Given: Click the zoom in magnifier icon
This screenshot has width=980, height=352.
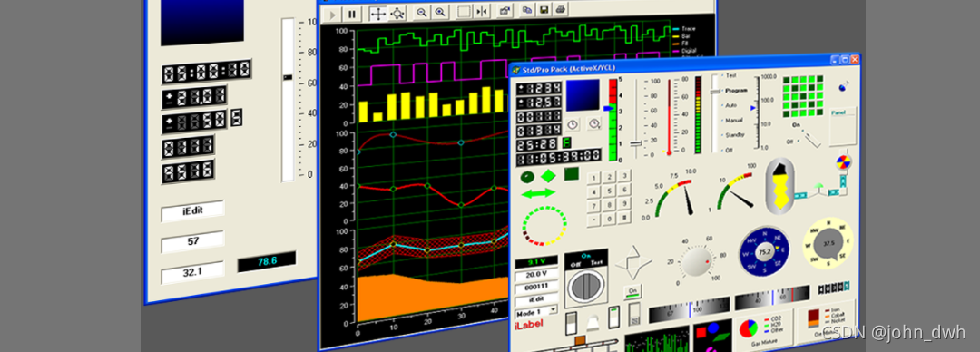Looking at the screenshot, I should point(440,12).
